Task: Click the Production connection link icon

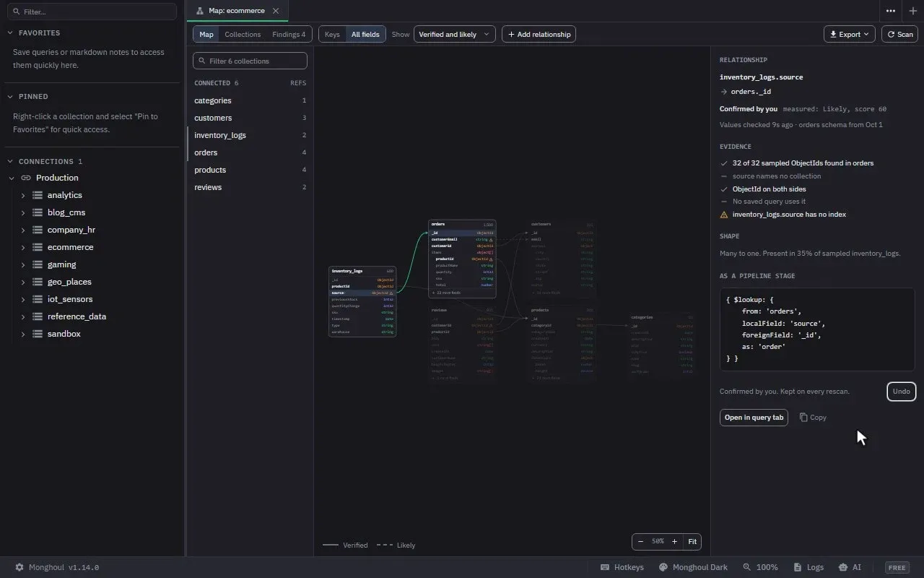Action: 26,178
